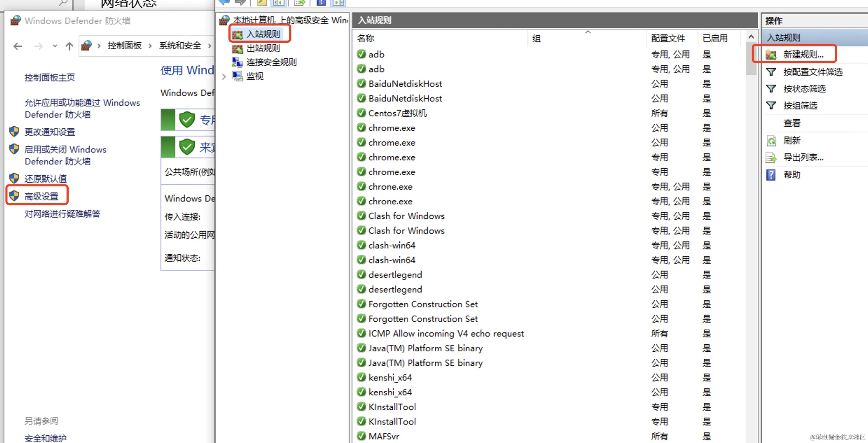Open Connection Security Rules (连接安全规则) node
Screen dimensions: 868x443
pos(271,62)
